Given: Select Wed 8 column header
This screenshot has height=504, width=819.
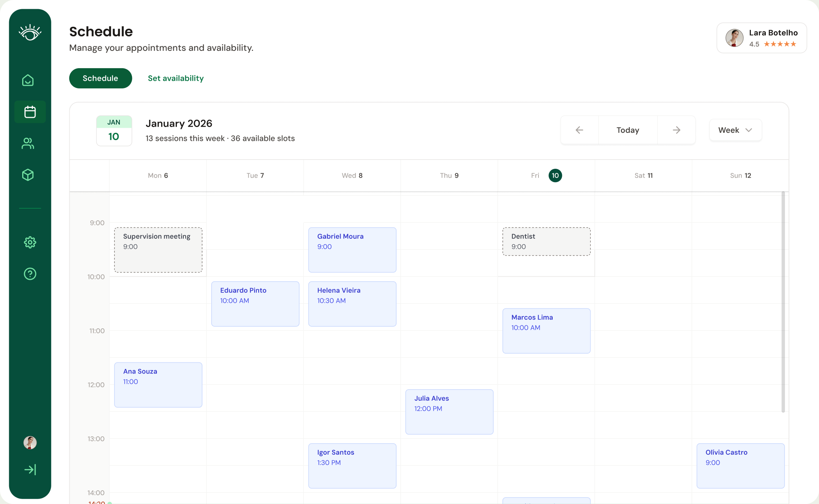Looking at the screenshot, I should 352,176.
